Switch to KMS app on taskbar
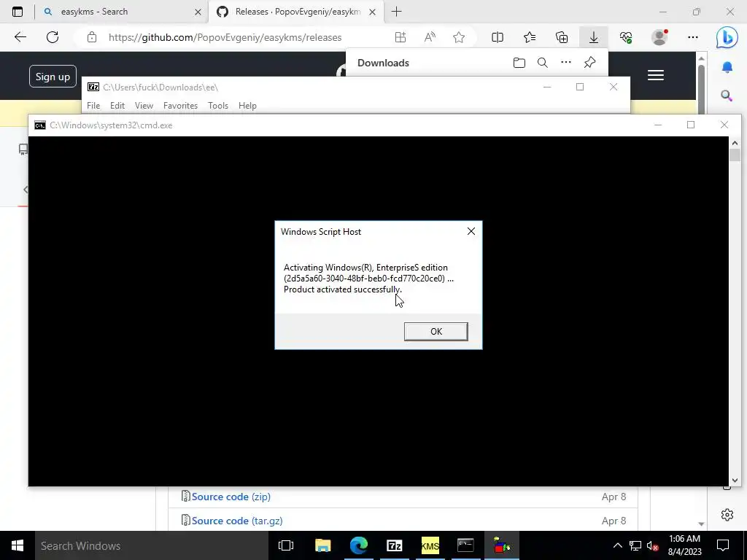The image size is (747, 560). click(x=430, y=545)
